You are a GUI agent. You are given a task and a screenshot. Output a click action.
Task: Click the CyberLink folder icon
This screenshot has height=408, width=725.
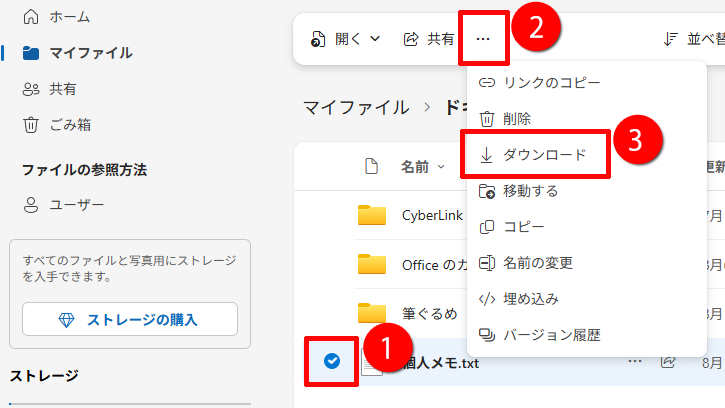372,215
